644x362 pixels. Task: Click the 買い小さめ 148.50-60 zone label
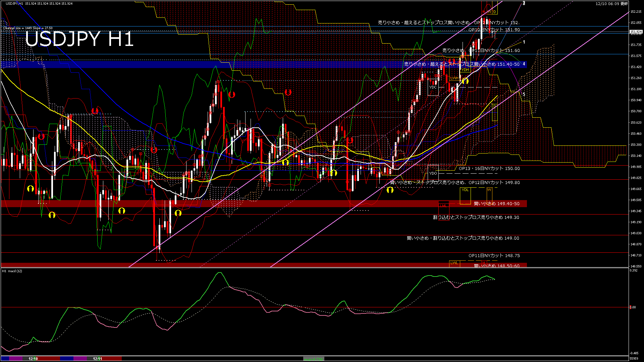pos(496,265)
